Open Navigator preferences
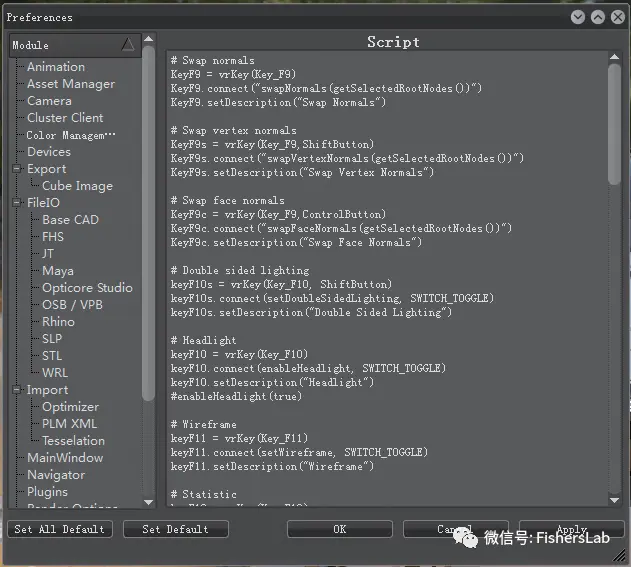Viewport: 631px width, 567px height. [56, 474]
